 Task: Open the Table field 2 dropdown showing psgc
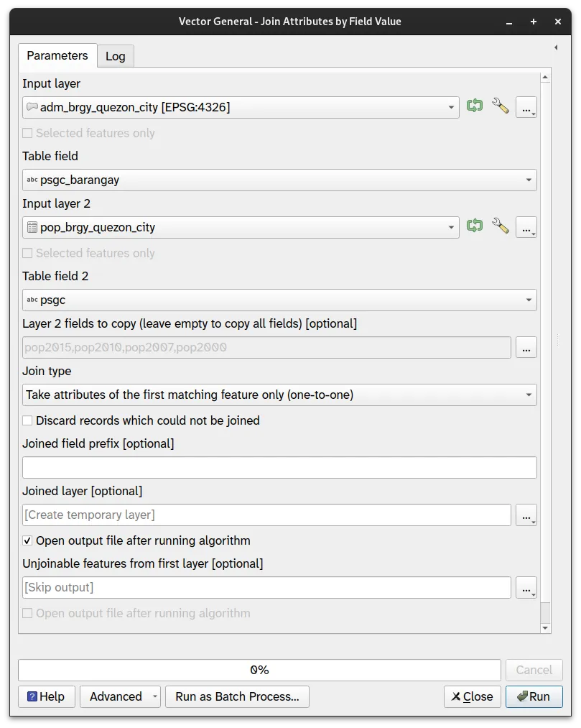point(279,300)
